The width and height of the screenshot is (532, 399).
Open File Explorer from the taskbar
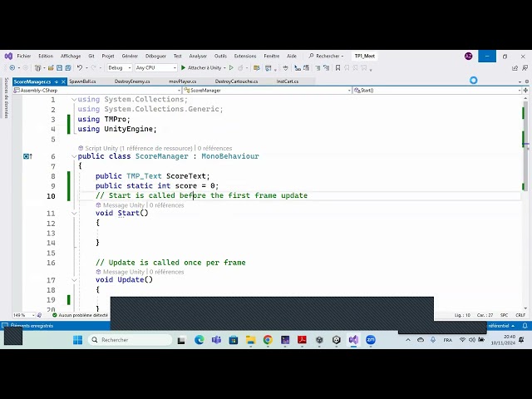[x=251, y=340]
